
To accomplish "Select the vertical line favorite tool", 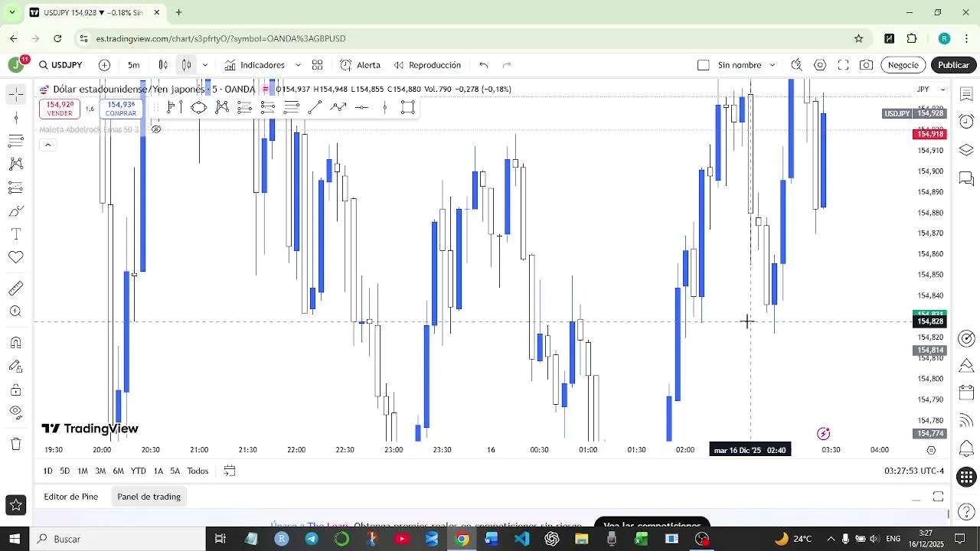I will click(385, 107).
